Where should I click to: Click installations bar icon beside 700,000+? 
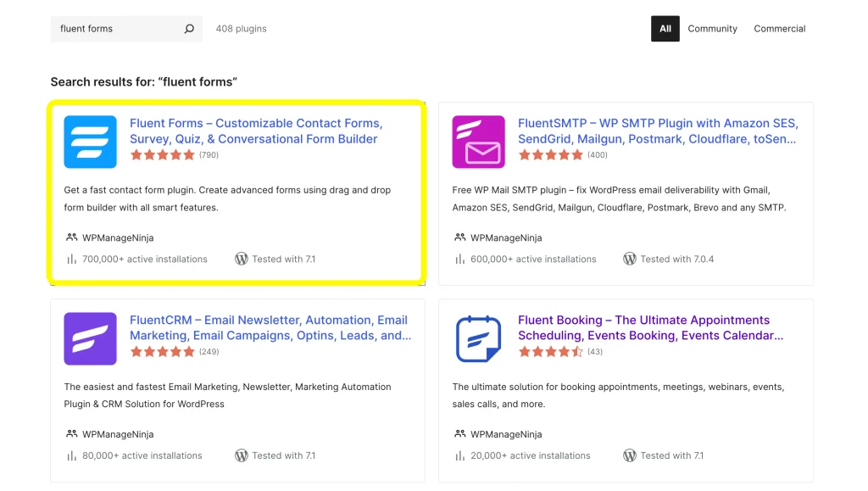71,259
